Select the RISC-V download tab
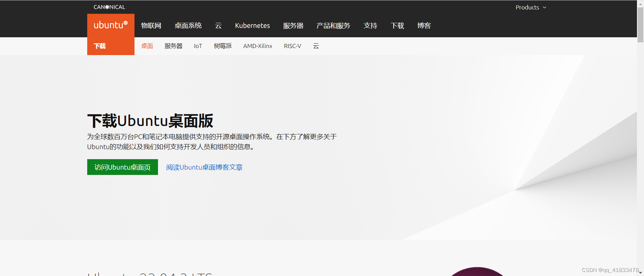The image size is (644, 276). tap(292, 46)
